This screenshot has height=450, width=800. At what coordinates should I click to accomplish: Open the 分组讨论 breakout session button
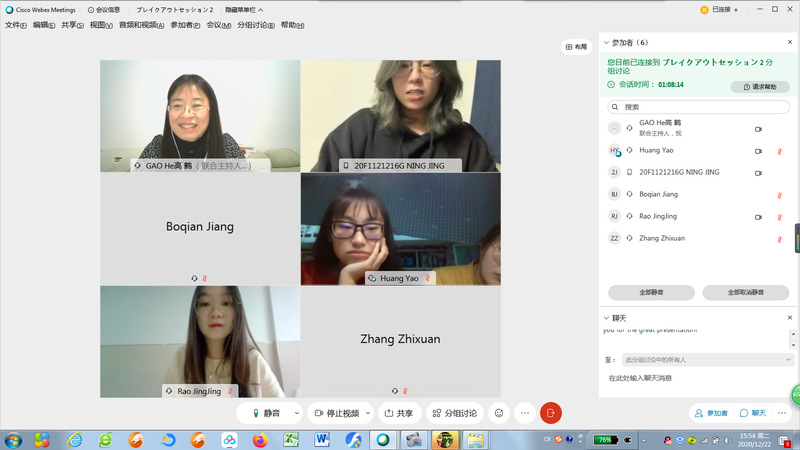(x=455, y=412)
